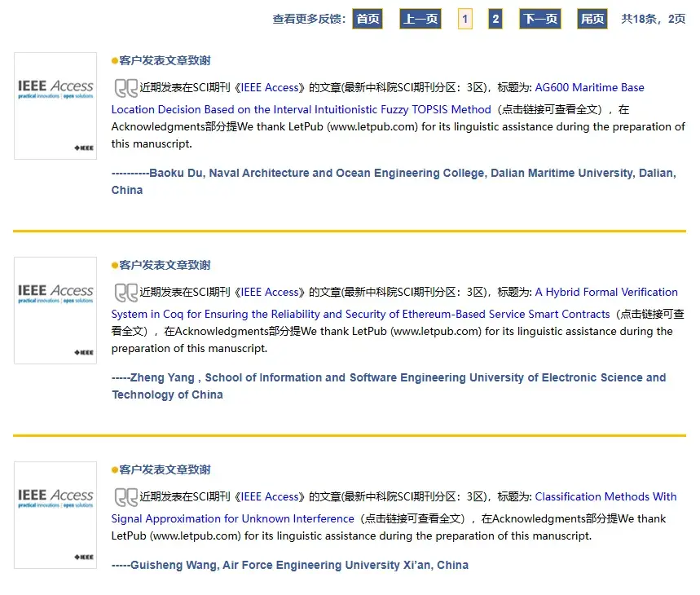
Task: Select page 1 in the pagination bar
Action: pyautogui.click(x=465, y=18)
